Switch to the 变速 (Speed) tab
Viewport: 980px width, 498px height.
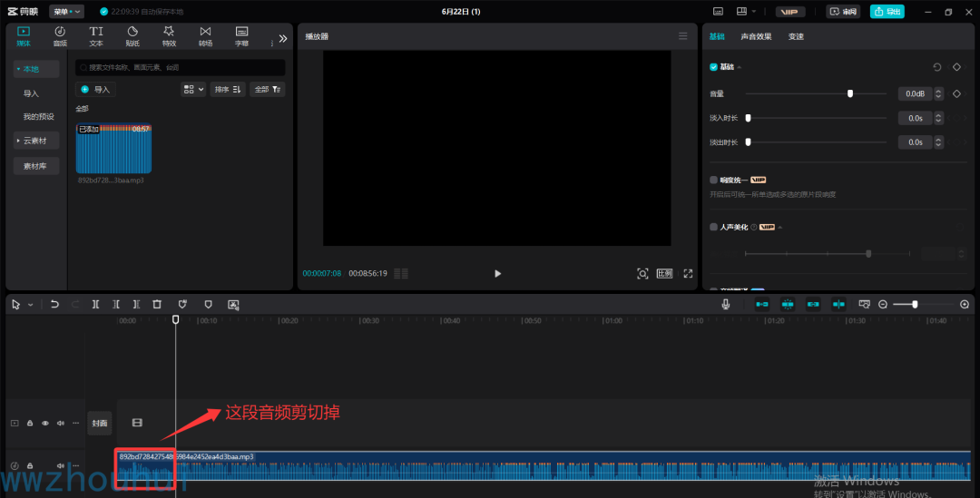(x=796, y=36)
